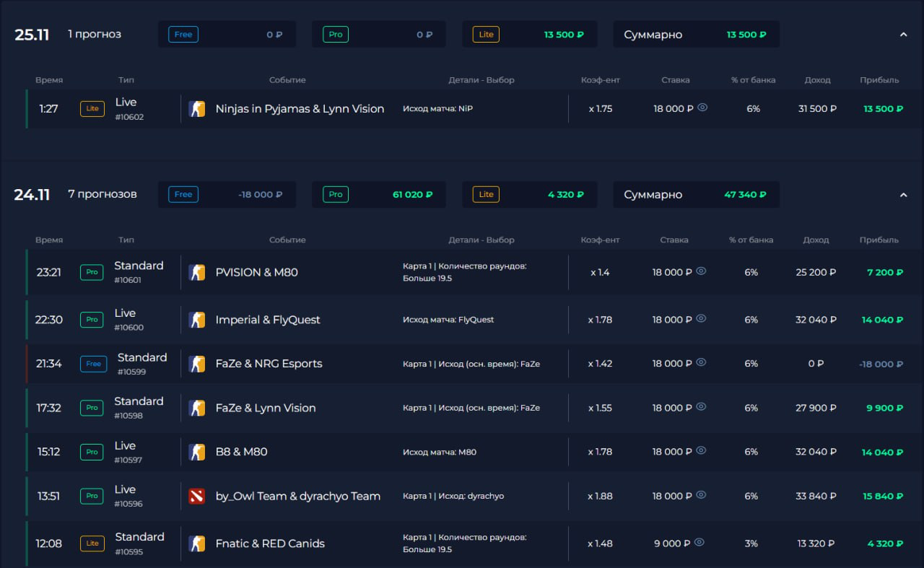
Task: Click the Free badge on FaZe & NRG row
Action: click(93, 364)
